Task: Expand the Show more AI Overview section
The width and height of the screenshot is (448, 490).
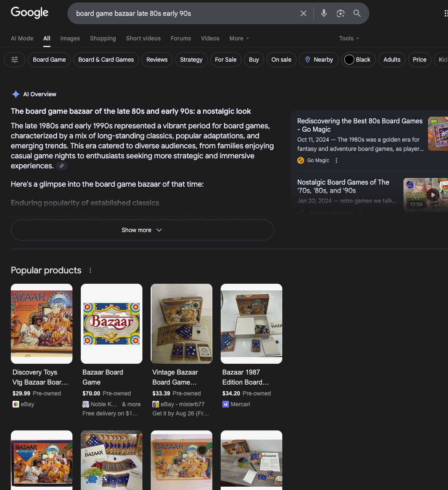Action: pos(142,230)
